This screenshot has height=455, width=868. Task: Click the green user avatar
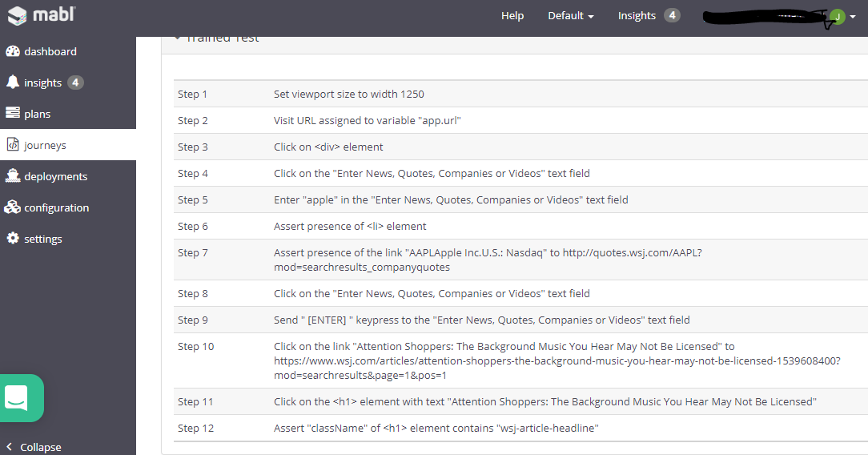pos(838,17)
